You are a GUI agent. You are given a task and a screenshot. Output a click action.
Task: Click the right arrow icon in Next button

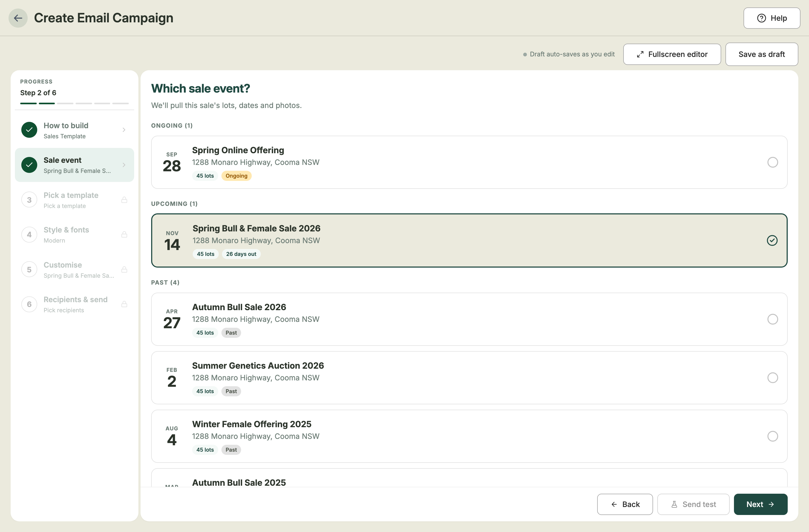pos(771,504)
